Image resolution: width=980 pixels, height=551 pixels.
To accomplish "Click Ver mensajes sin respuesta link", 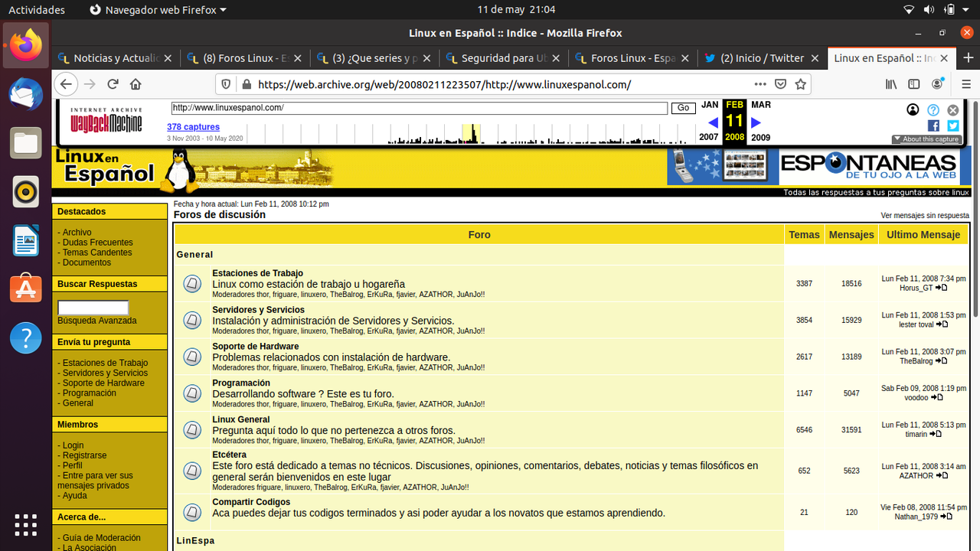I will coord(925,216).
